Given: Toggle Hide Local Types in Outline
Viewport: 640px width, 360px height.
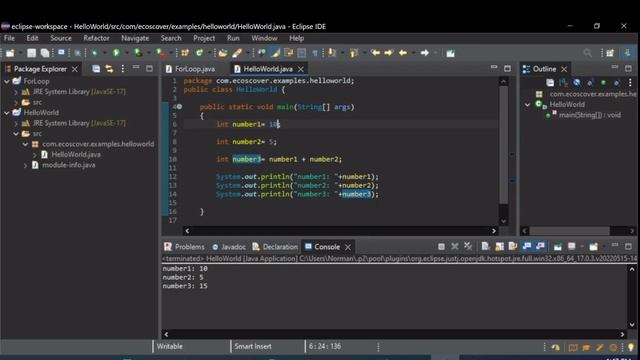Looking at the screenshot, I should (x=617, y=82).
